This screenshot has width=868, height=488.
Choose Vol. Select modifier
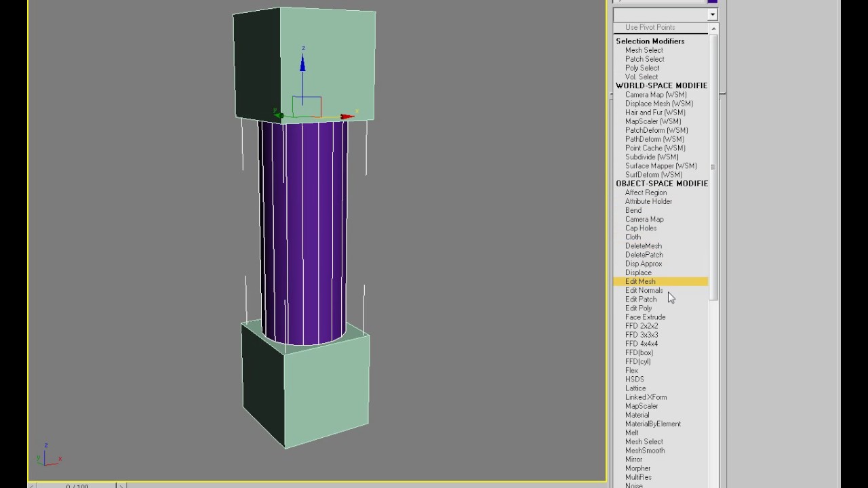point(641,77)
